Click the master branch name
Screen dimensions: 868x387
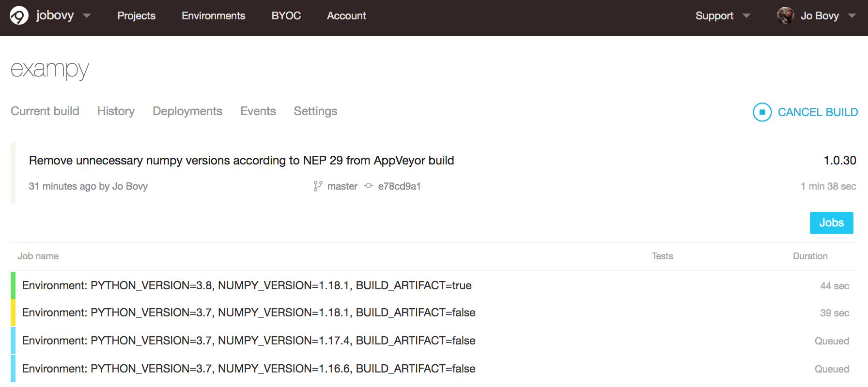[x=342, y=186]
